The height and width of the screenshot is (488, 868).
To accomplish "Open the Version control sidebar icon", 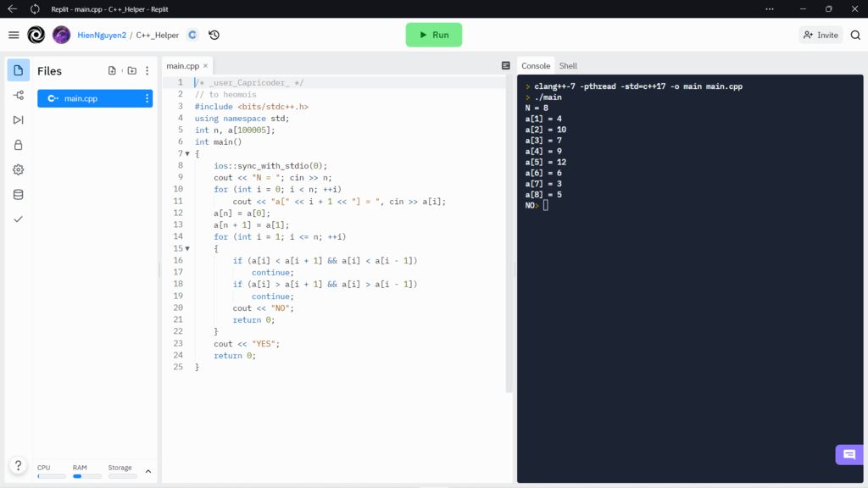I will coord(19,96).
